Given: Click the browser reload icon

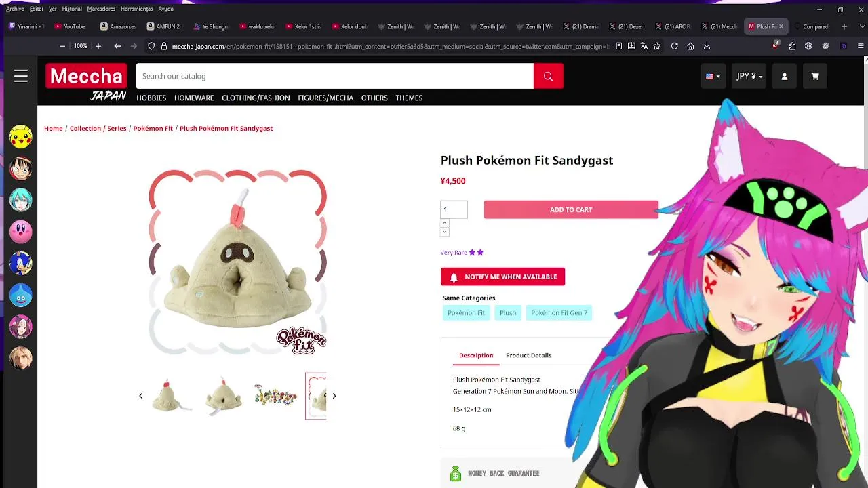Looking at the screenshot, I should point(674,46).
